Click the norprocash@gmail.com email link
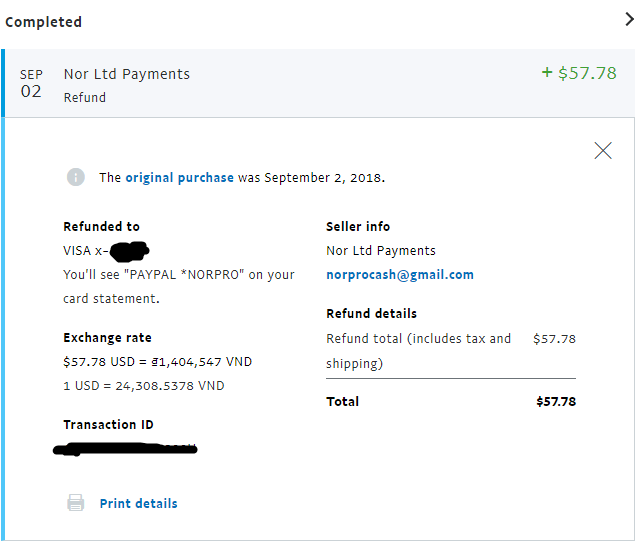Image resolution: width=636 pixels, height=543 pixels. pyautogui.click(x=400, y=274)
